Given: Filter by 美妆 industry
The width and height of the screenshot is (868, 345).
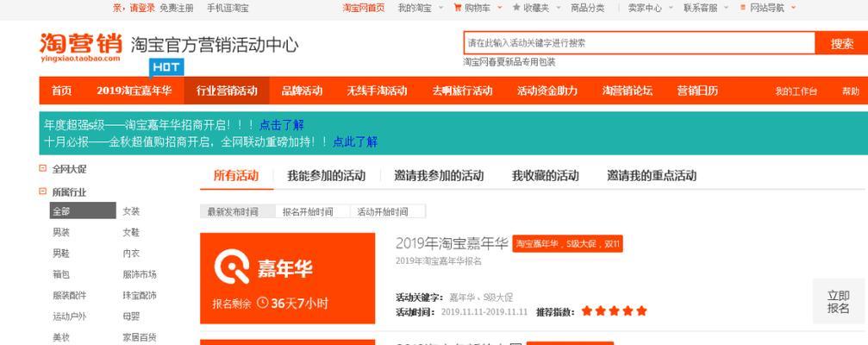Looking at the screenshot, I should 61,337.
